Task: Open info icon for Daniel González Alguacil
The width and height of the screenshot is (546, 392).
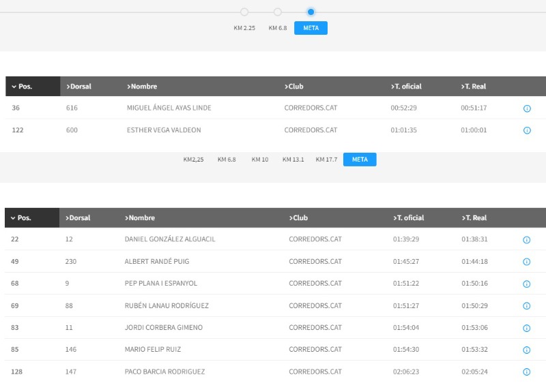Action: point(526,240)
